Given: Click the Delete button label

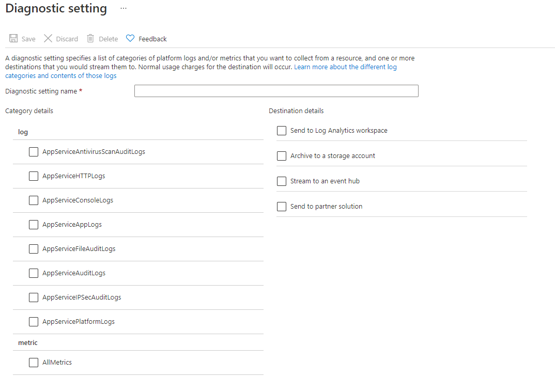Looking at the screenshot, I should click(x=109, y=39).
